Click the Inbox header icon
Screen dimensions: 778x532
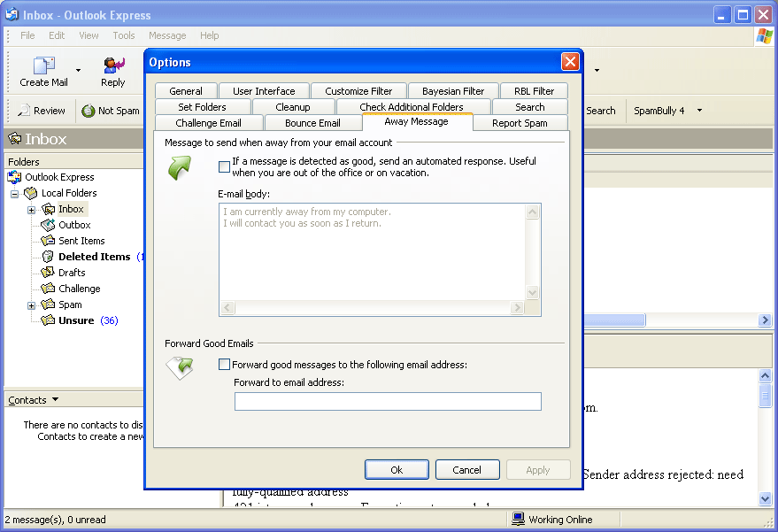15,138
